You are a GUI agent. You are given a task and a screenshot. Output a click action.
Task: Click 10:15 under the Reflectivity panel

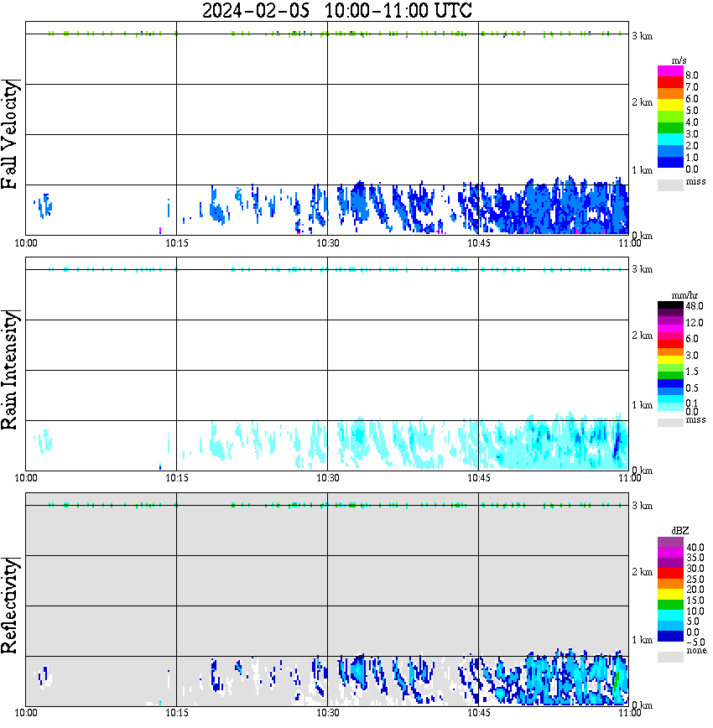(x=177, y=713)
